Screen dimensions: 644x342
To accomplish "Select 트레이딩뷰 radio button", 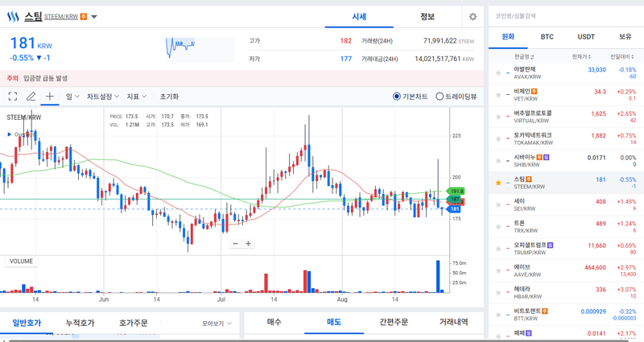I will click(x=440, y=97).
